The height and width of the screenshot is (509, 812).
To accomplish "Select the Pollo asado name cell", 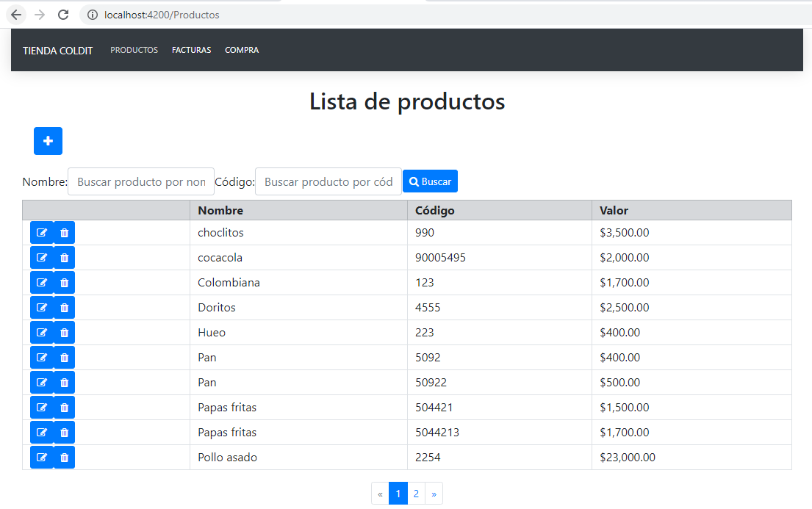I will pos(299,458).
